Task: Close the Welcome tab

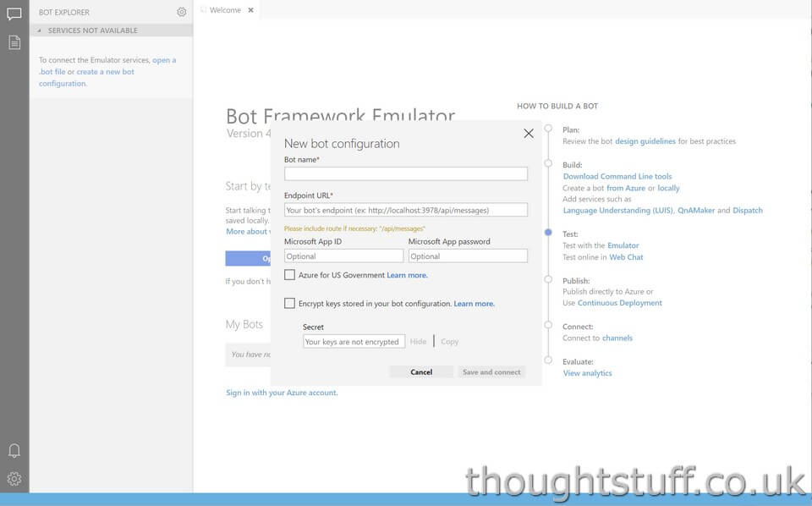Action: (250, 10)
